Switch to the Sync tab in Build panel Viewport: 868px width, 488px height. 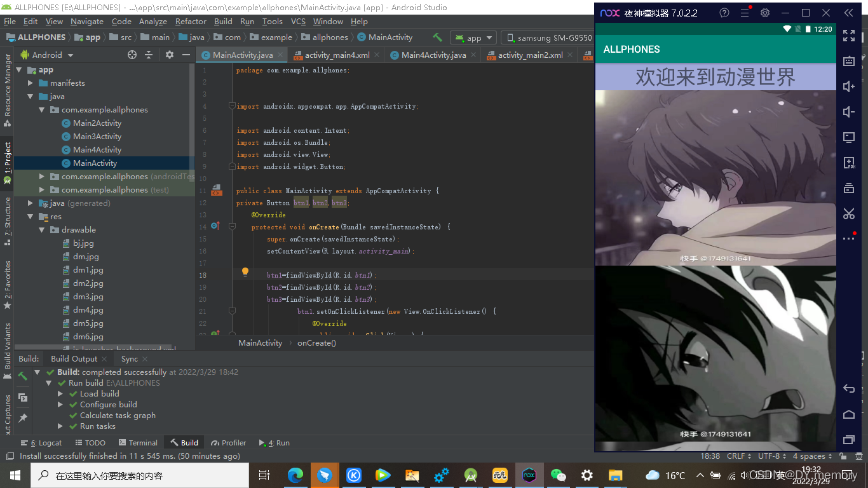(x=130, y=359)
